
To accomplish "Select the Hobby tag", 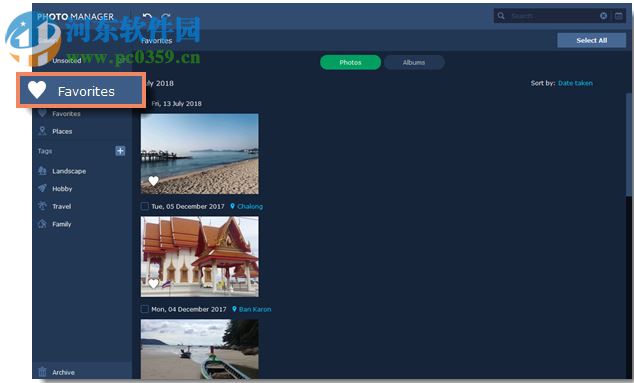I will click(62, 188).
